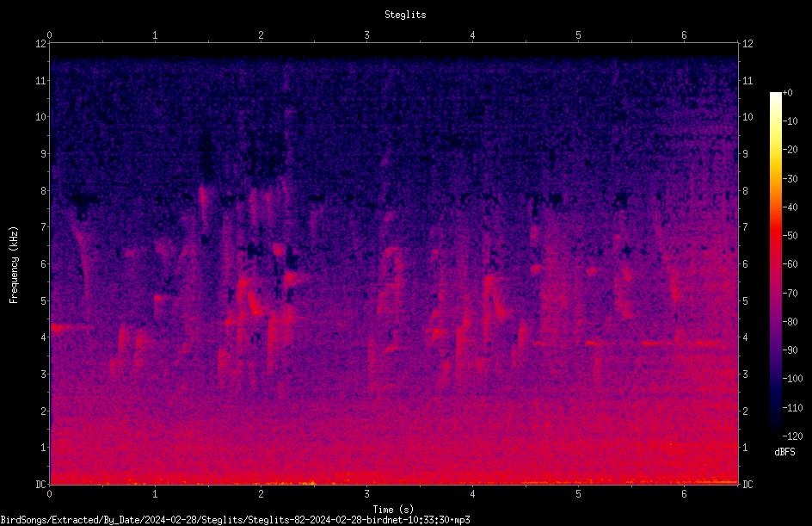812x526 pixels.
Task: Click the file path text at the bottom
Action: pyautogui.click(x=235, y=520)
